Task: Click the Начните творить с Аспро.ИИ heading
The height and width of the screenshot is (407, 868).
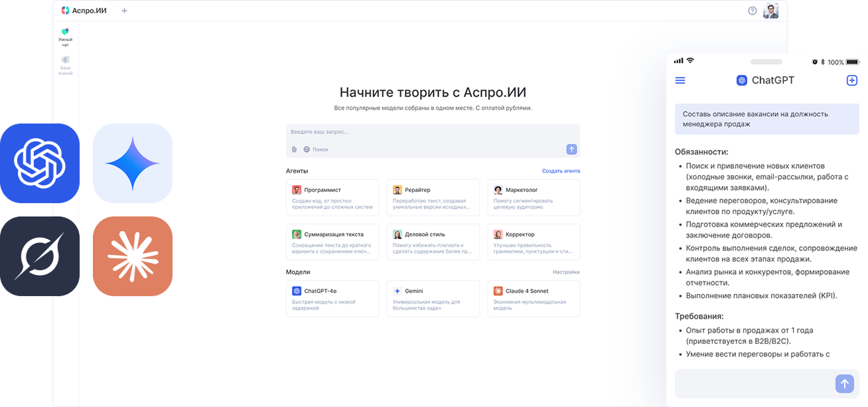Action: 433,92
